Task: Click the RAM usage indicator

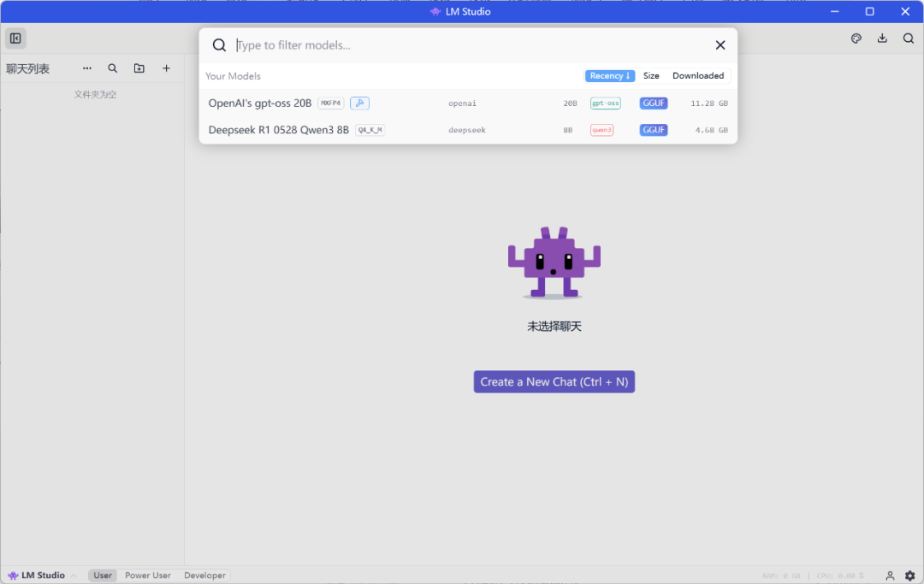Action: (781, 575)
